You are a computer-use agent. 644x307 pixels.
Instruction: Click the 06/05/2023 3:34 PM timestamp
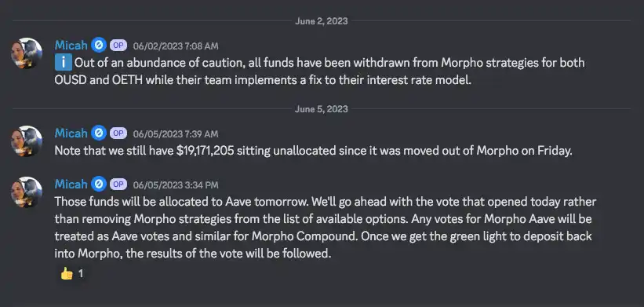[176, 185]
